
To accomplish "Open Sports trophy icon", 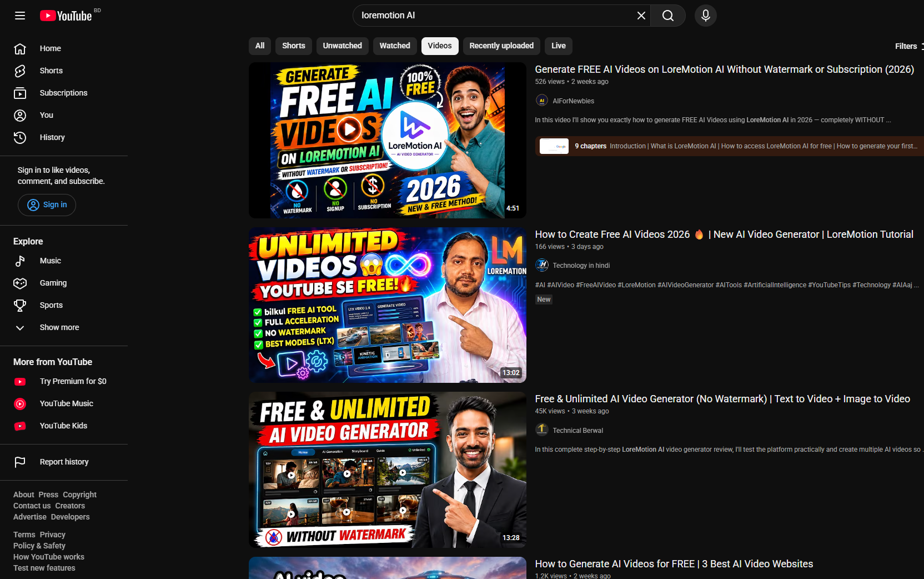I will (20, 305).
